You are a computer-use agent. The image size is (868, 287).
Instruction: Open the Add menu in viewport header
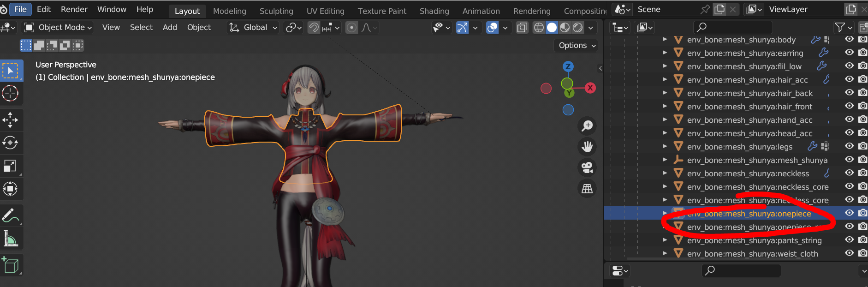pyautogui.click(x=170, y=28)
